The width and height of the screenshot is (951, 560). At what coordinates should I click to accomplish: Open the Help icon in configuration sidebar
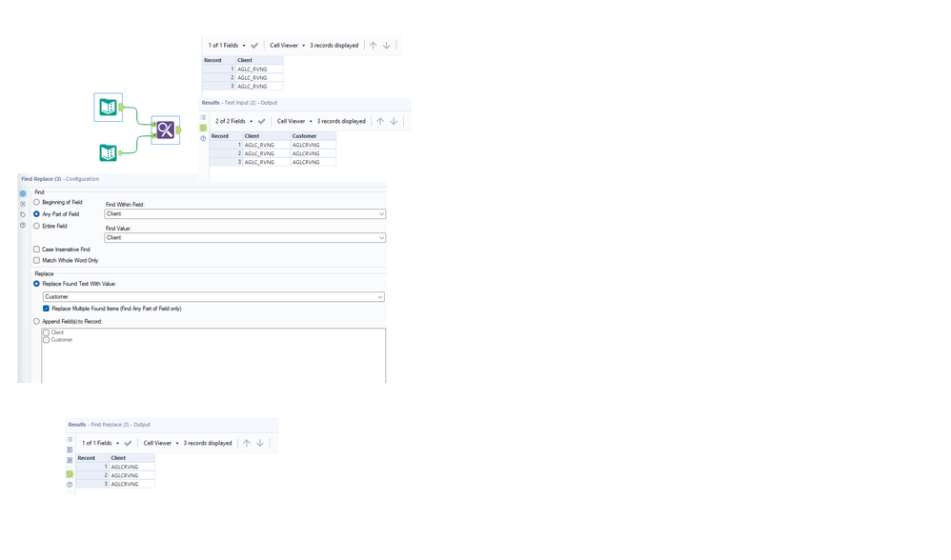point(23,226)
